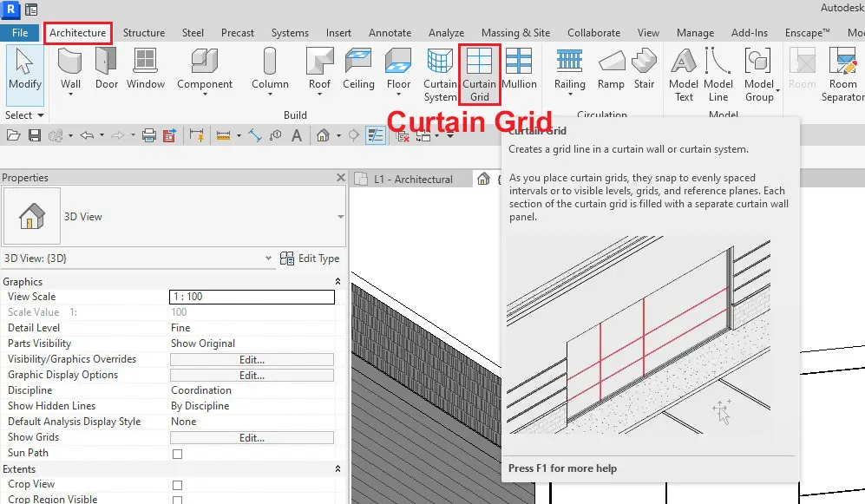Viewport: 865px width, 504px height.
Task: Expand the Roof dropdown arrow
Action: (x=319, y=95)
